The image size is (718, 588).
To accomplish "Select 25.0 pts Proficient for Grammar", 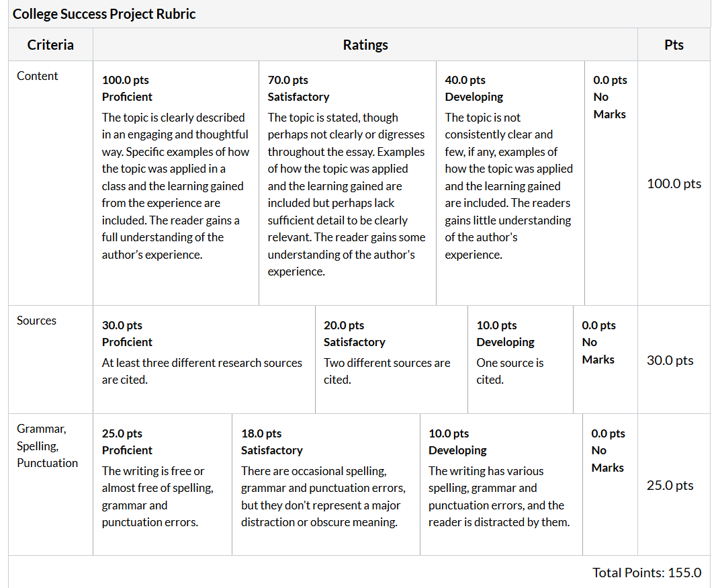I will [163, 485].
